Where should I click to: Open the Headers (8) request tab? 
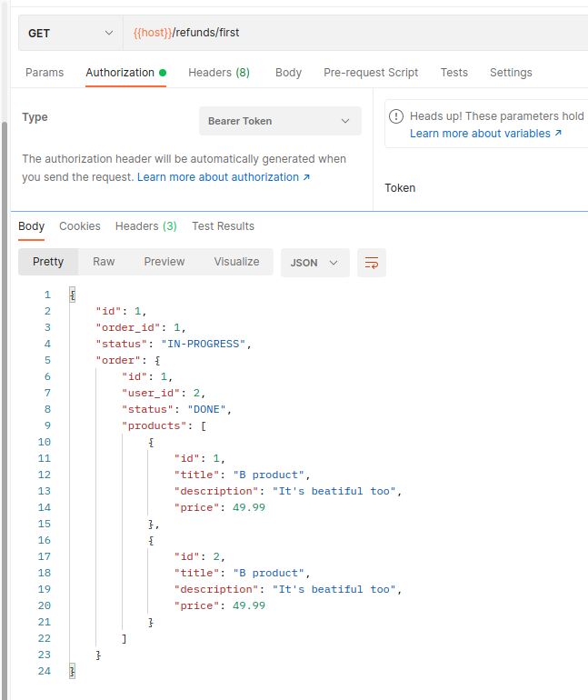pos(219,73)
